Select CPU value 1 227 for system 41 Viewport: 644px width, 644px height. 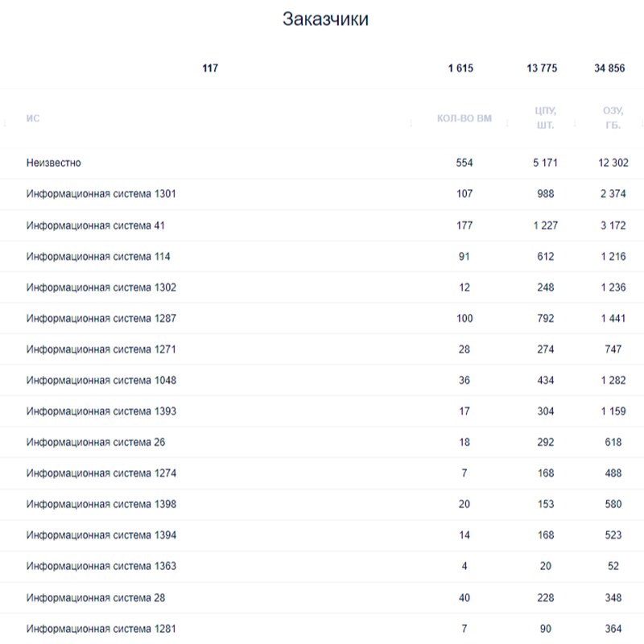546,225
